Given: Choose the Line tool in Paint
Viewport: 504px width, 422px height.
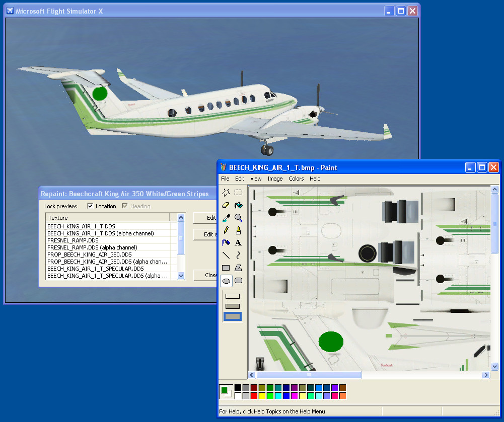Looking at the screenshot, I should click(x=226, y=255).
